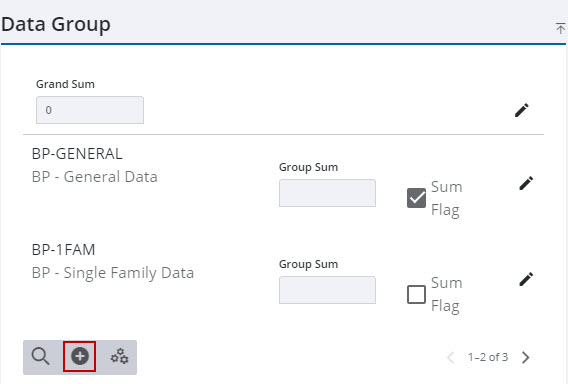Click the Grand Sum input field
The width and height of the screenshot is (568, 384).
tap(90, 110)
